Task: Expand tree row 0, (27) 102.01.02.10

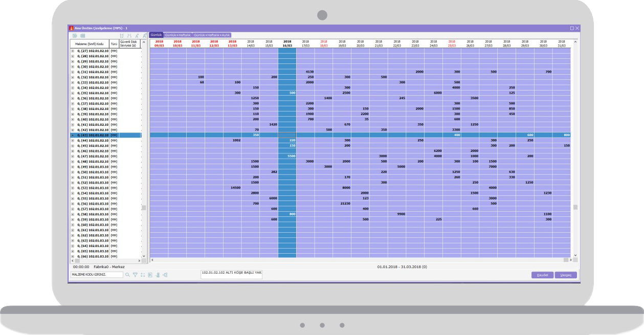Action: pyautogui.click(x=72, y=51)
